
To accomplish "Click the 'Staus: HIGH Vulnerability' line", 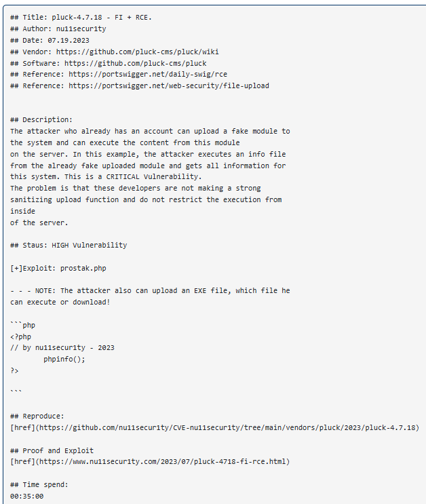I will 75,245.
